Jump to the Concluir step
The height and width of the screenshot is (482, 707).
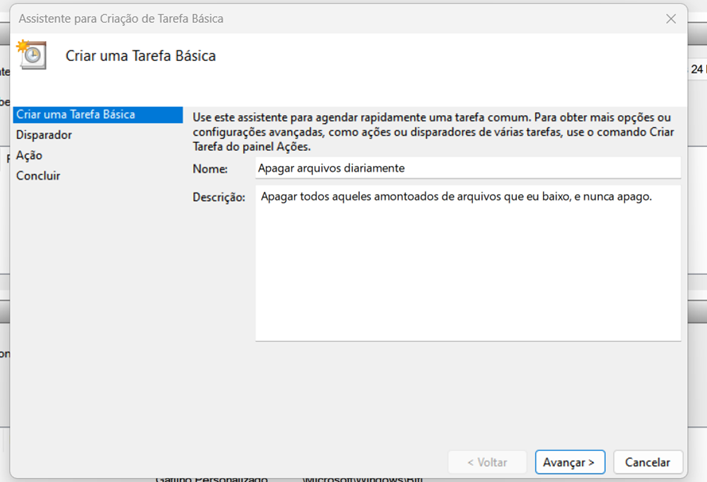tap(38, 176)
